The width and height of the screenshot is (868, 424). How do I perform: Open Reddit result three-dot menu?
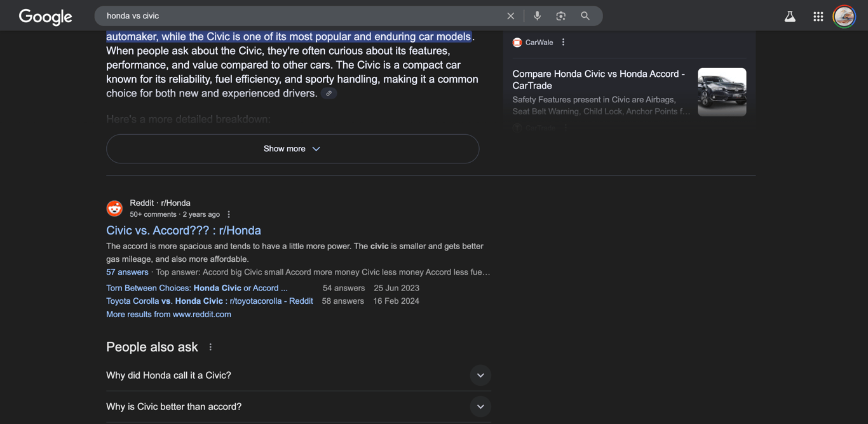coord(229,215)
